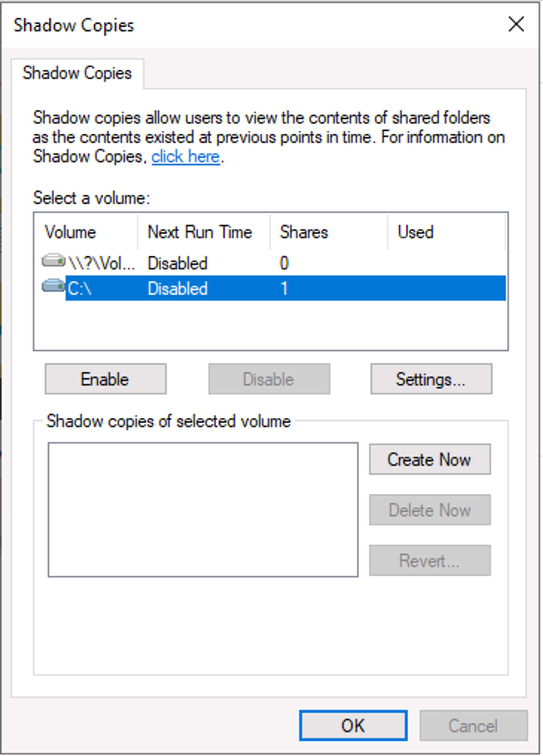Close the Shadow Copies dialog
Viewport: 543px width, 756px height.
pyautogui.click(x=516, y=25)
